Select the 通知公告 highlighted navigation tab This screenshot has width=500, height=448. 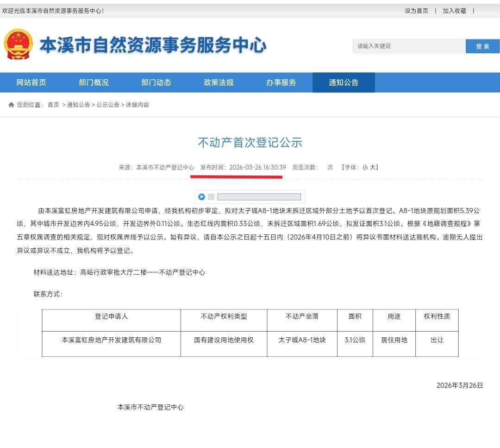pos(344,82)
